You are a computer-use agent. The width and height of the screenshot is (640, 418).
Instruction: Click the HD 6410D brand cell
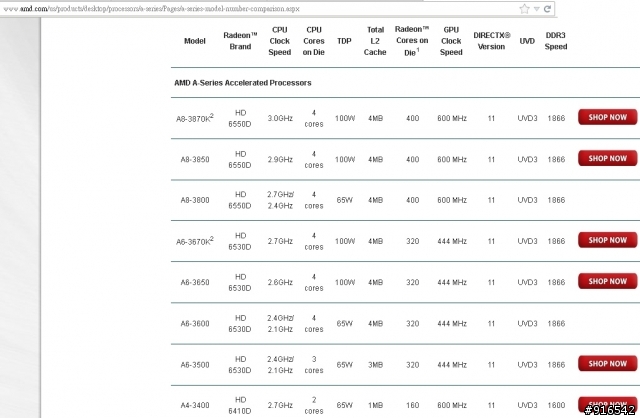pyautogui.click(x=240, y=405)
